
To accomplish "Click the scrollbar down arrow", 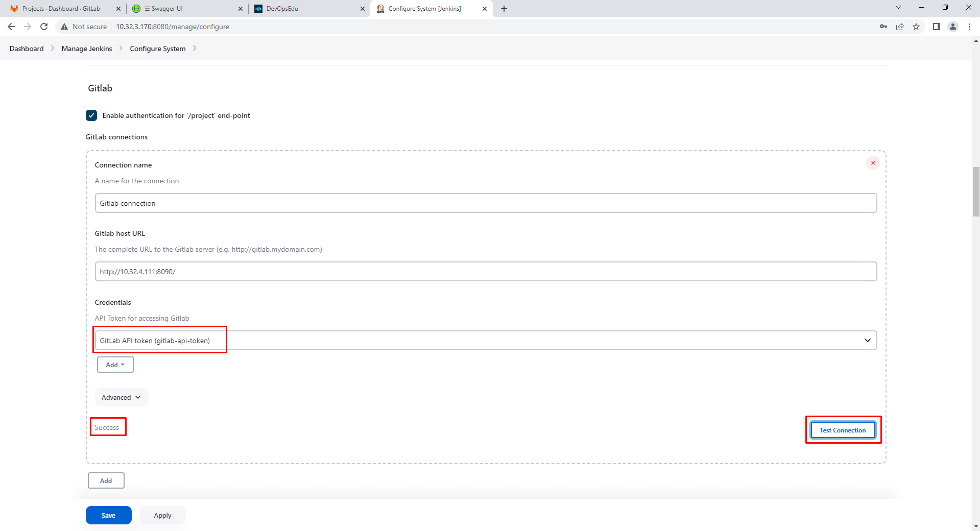I will pyautogui.click(x=976, y=526).
